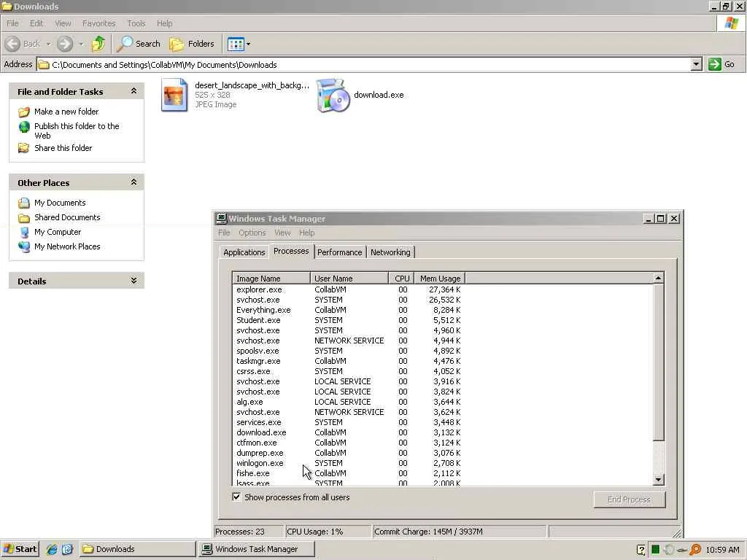747x560 pixels.
Task: Open My Documents icon in Other Places
Action: [x=24, y=203]
